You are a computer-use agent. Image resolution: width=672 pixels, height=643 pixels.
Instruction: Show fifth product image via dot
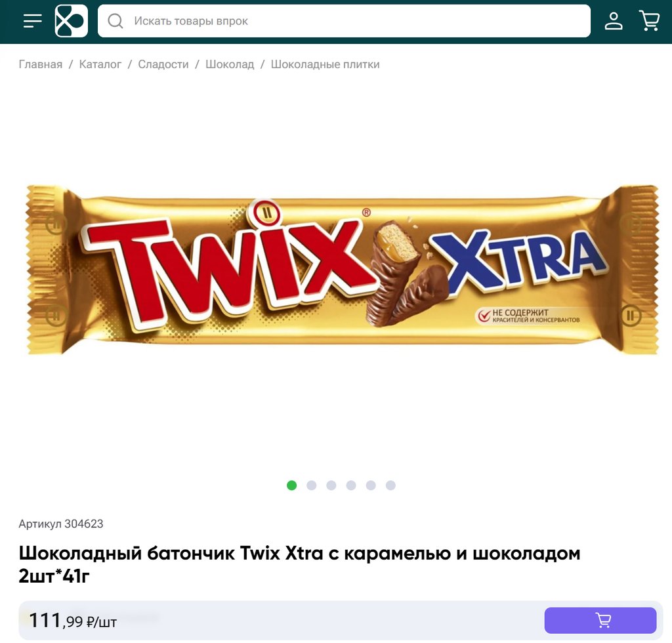coord(371,485)
